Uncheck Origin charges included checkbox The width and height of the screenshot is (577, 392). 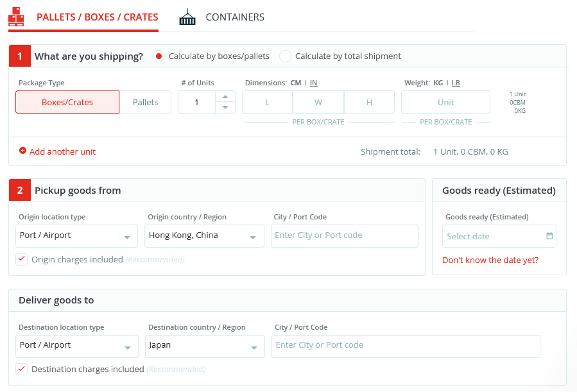[22, 259]
